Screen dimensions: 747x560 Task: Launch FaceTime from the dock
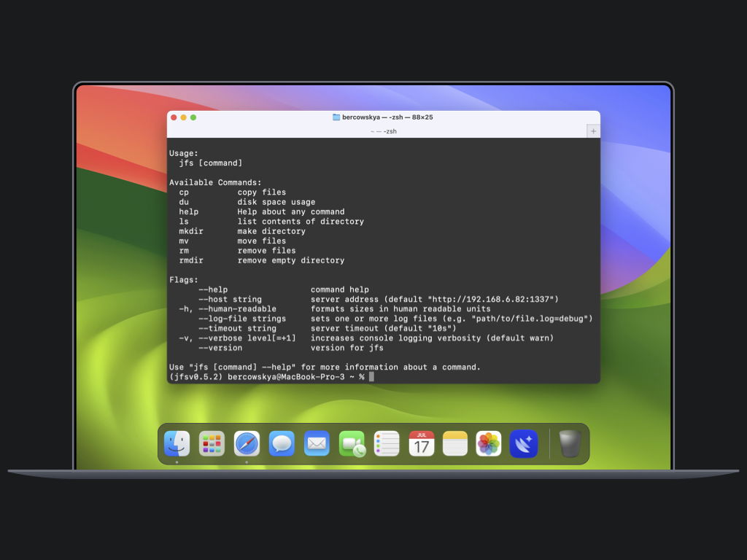point(352,443)
